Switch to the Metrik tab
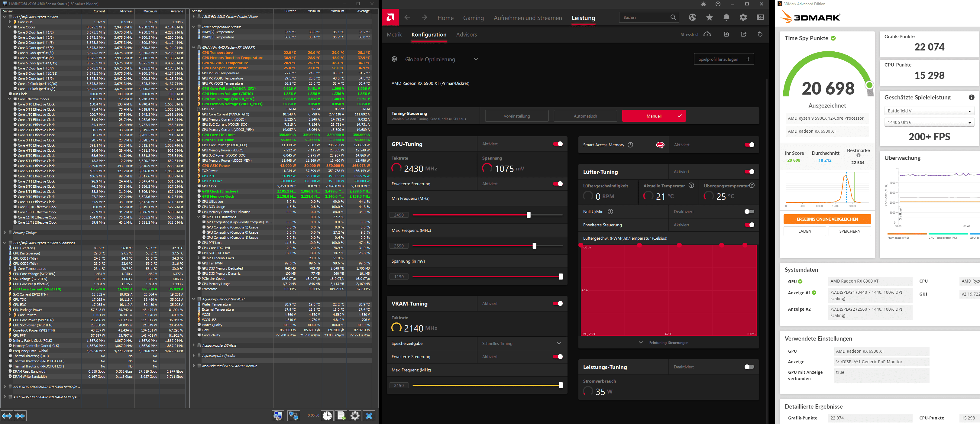The width and height of the screenshot is (980, 424). tap(394, 35)
